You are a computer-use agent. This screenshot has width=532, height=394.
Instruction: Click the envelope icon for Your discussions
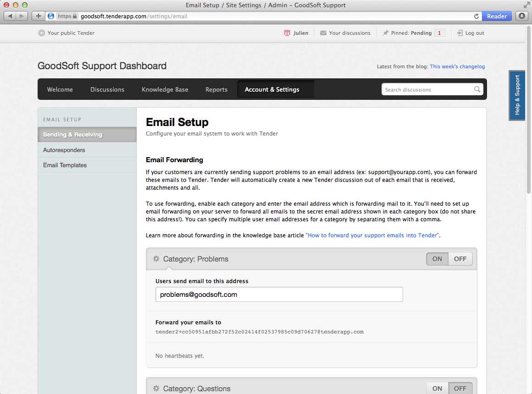323,33
